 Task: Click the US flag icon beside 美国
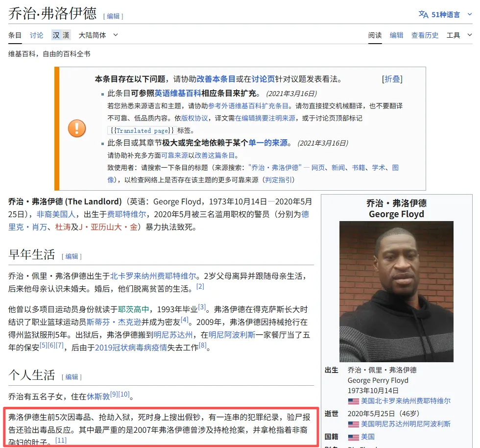point(353,436)
